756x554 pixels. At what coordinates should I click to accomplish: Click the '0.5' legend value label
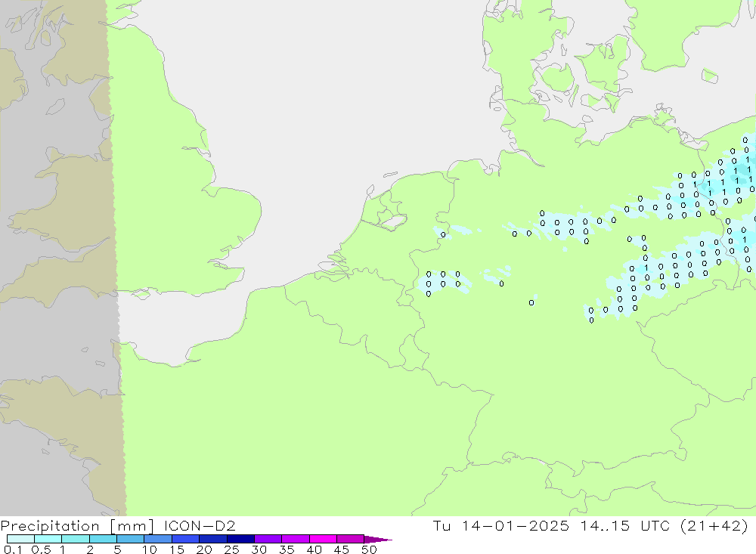[x=41, y=549]
